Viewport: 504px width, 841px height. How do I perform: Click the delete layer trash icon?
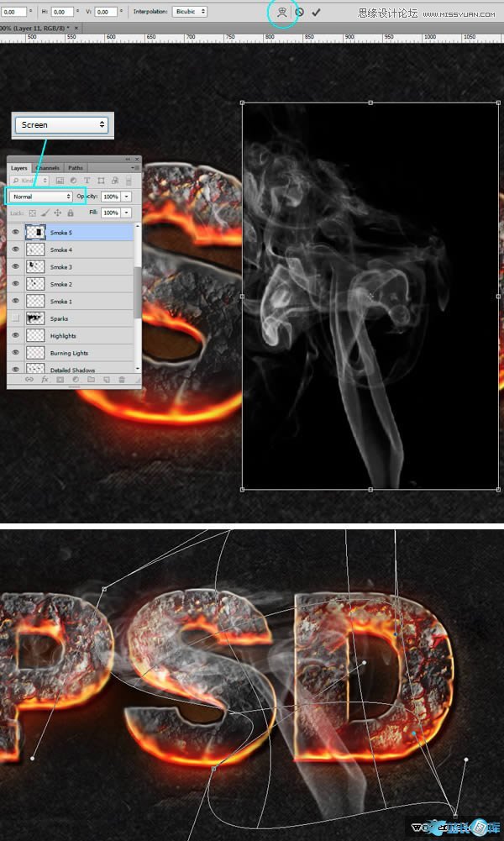click(122, 380)
